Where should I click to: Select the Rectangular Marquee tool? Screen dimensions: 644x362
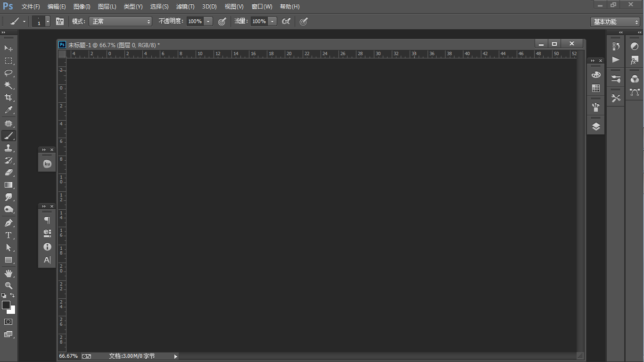point(8,61)
